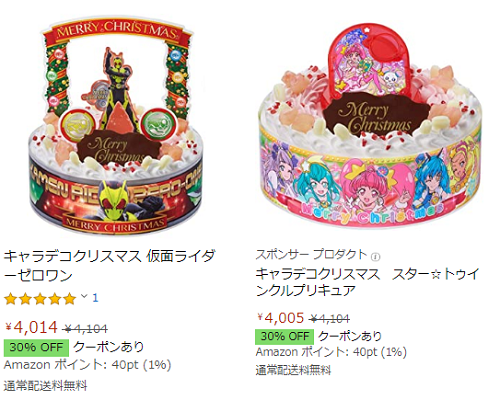Expand the rating breakdown chevron
Image resolution: width=500 pixels, height=400 pixels.
(x=84, y=296)
